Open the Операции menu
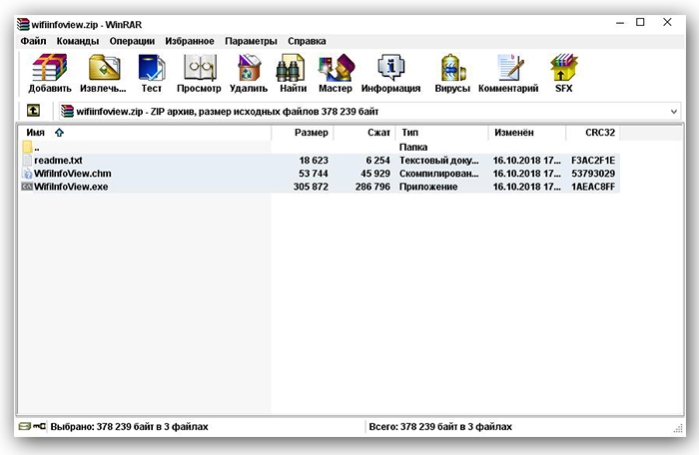 [132, 41]
